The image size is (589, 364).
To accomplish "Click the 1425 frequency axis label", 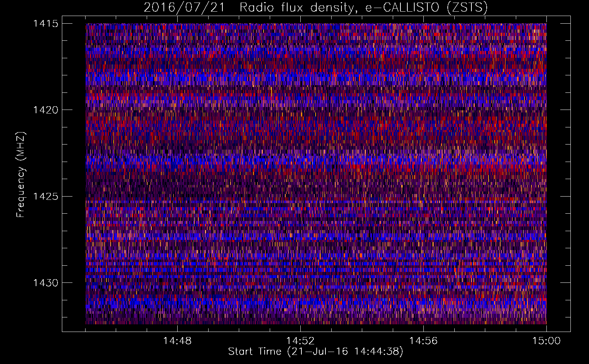I will pos(46,197).
